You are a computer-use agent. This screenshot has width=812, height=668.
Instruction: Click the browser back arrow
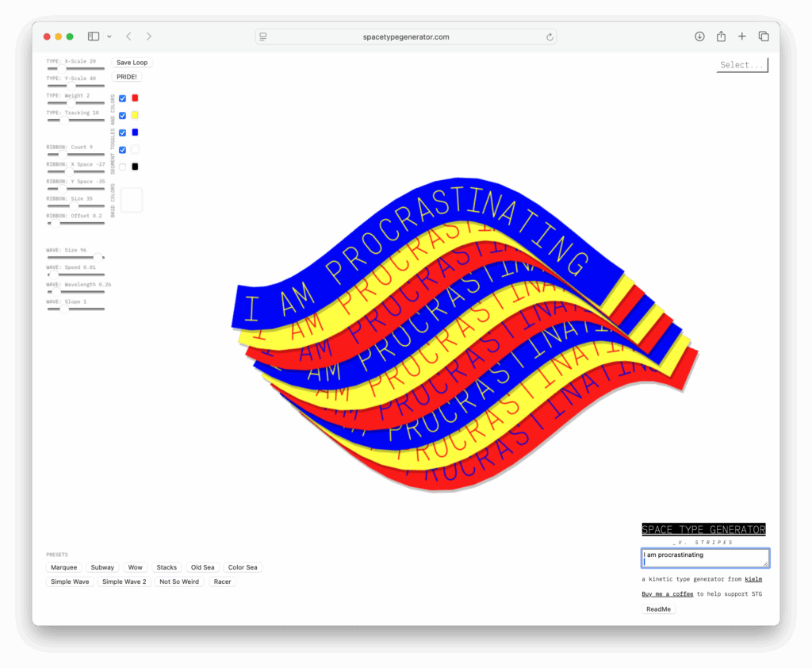pos(128,36)
